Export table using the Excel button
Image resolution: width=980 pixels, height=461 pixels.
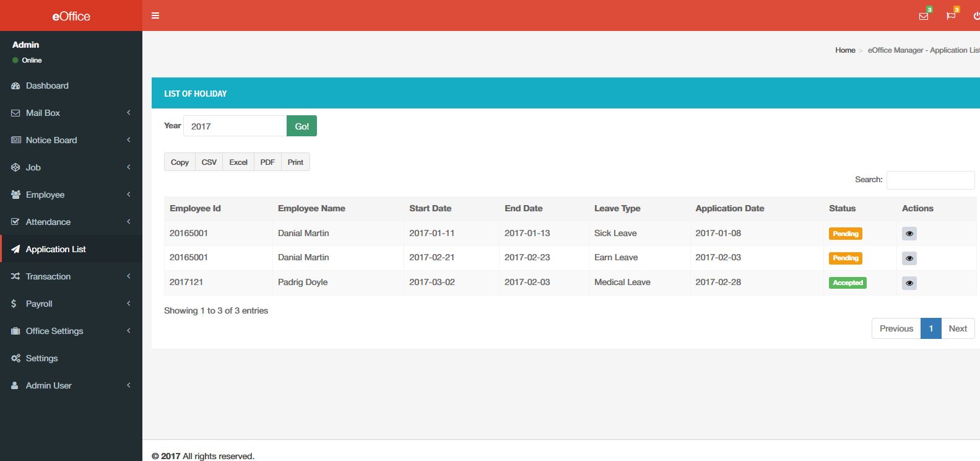[238, 162]
